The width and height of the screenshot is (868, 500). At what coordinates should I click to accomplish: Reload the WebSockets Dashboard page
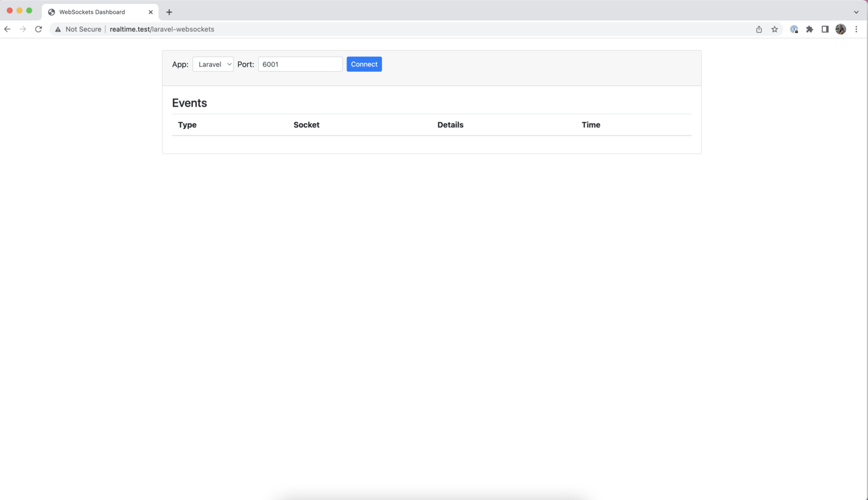pos(38,29)
